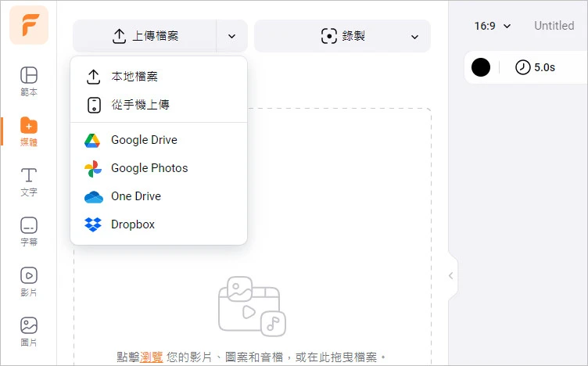Click the media placeholder illustration in the drop zone

[x=252, y=307]
